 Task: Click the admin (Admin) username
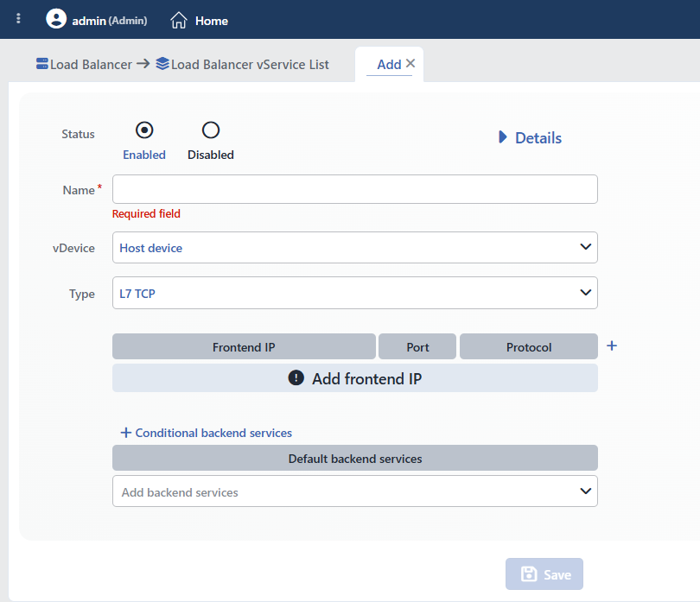110,21
